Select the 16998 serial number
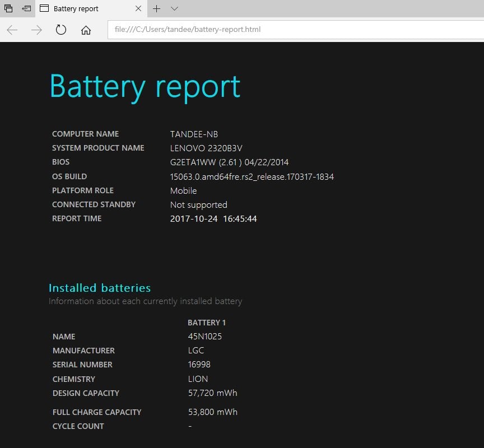The image size is (484, 448). (x=199, y=365)
